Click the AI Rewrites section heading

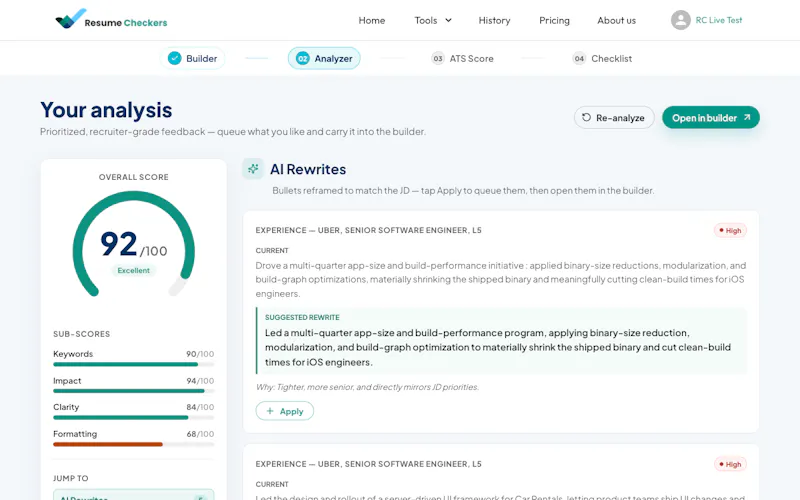click(308, 169)
